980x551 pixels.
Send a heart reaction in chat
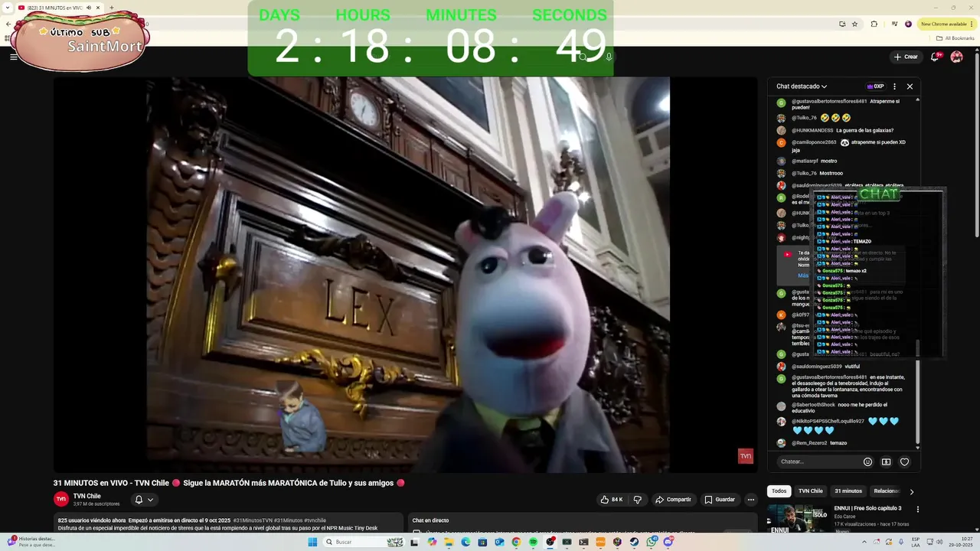point(904,461)
